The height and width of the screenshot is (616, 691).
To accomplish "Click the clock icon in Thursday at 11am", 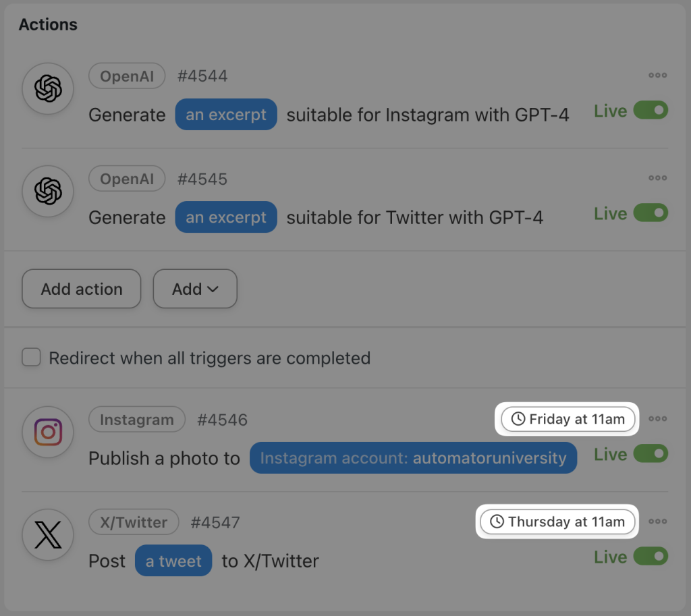I will point(497,522).
